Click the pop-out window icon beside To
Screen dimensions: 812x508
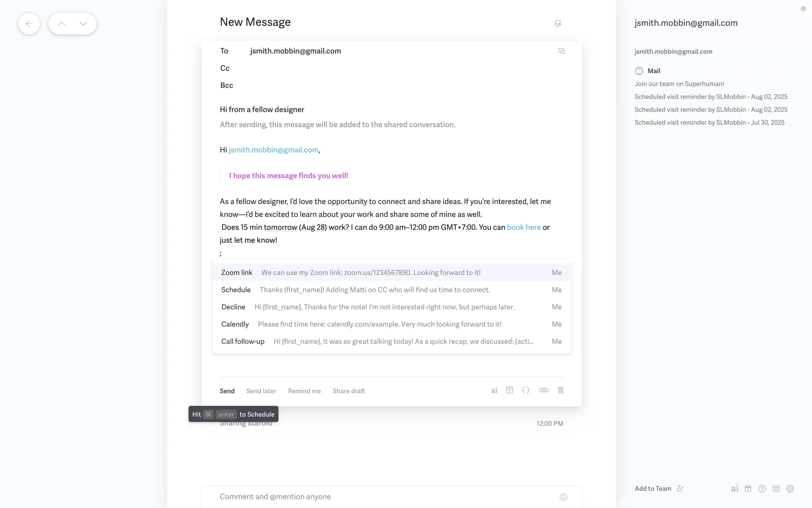point(561,51)
